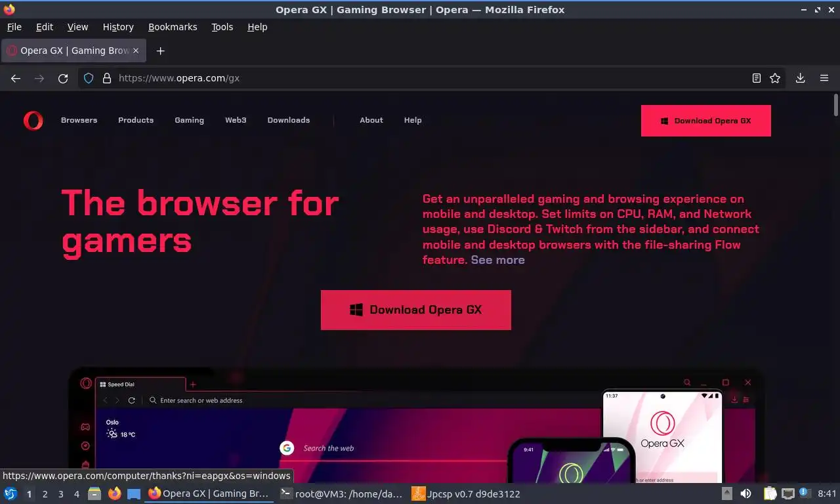
Task: Open the Tools menu
Action: 222,27
